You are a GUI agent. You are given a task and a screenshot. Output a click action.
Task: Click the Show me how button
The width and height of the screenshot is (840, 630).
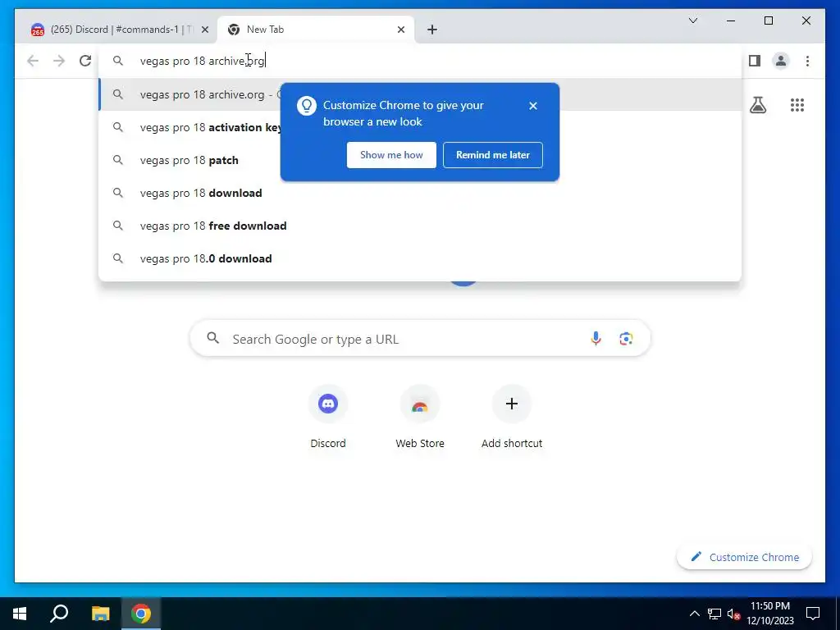(391, 155)
